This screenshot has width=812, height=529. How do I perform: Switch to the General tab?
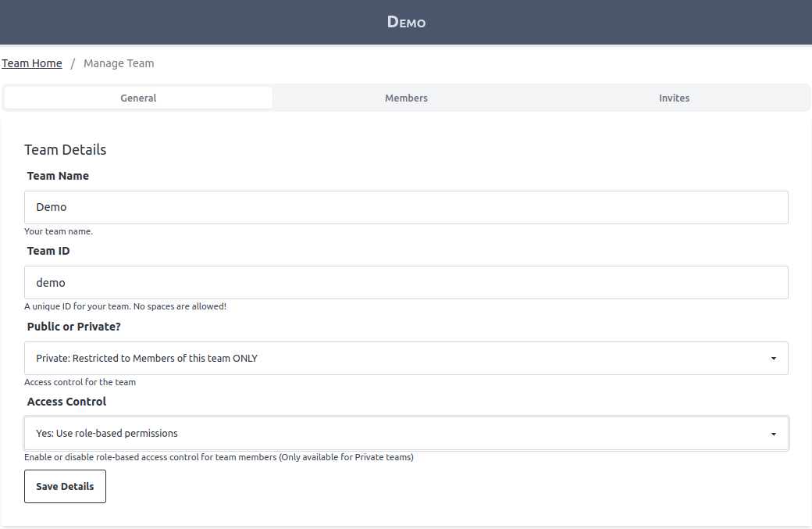pos(138,98)
